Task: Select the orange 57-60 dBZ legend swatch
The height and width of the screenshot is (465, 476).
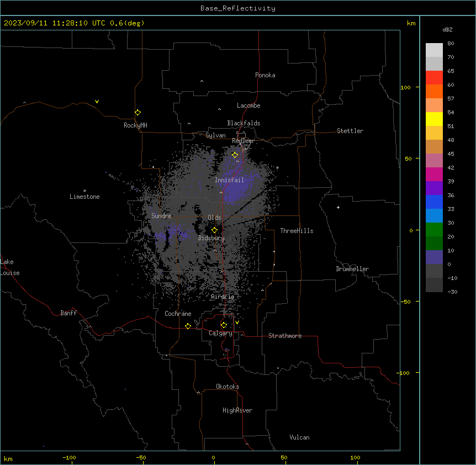Action: 434,91
